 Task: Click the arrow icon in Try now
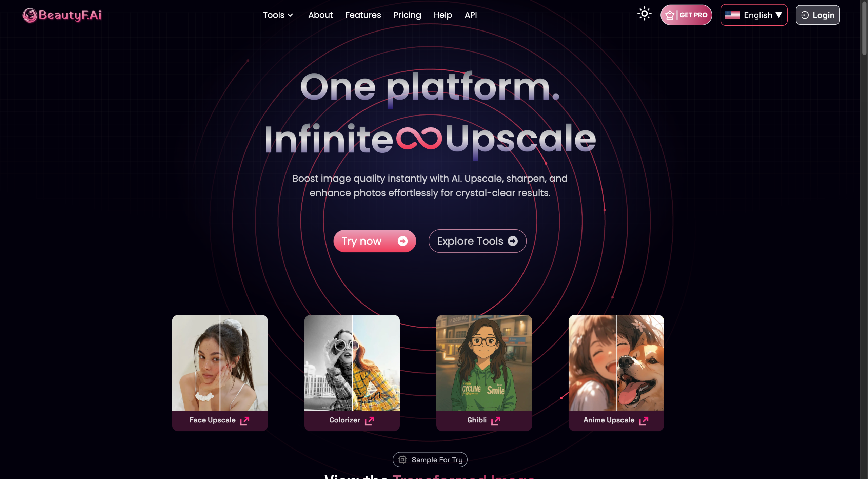(x=402, y=241)
